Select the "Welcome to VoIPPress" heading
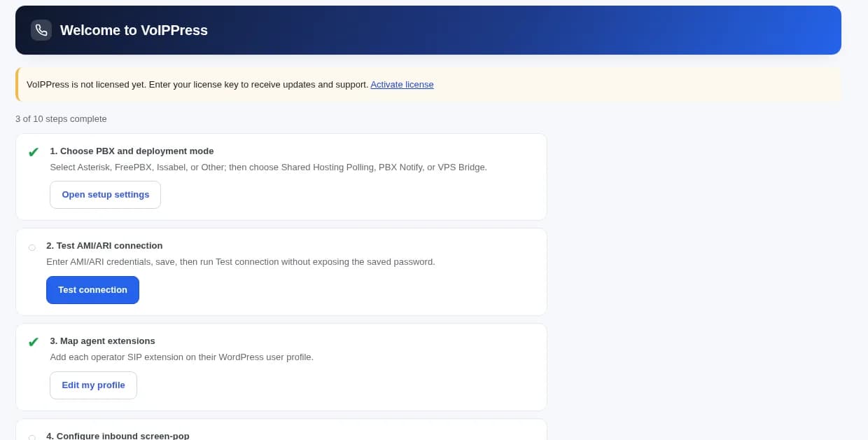Screen dimensions: 868x440 click(x=134, y=30)
